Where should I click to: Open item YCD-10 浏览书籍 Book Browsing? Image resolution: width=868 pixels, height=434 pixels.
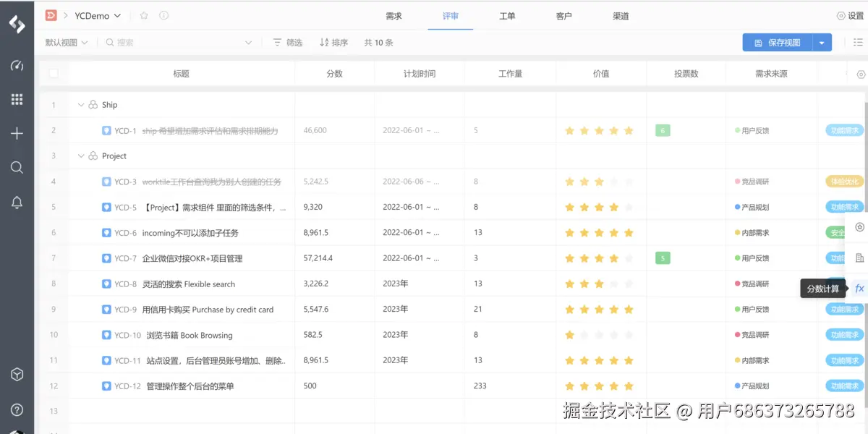click(190, 335)
